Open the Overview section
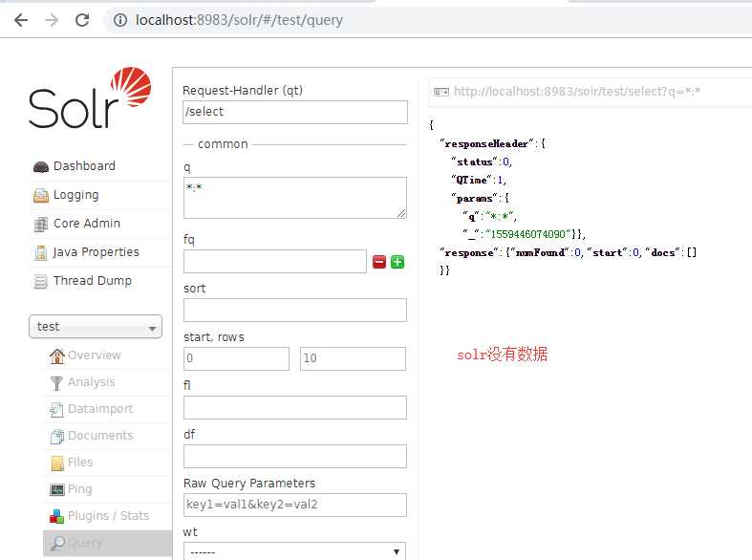Screen dimensions: 752x560 point(95,355)
